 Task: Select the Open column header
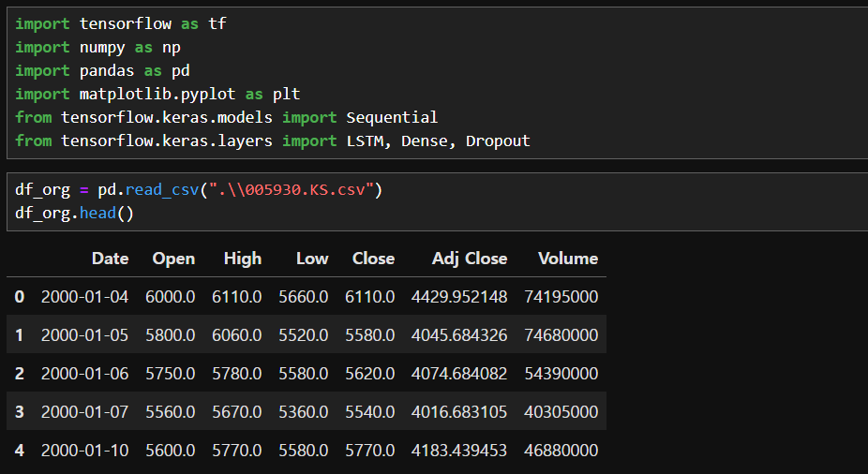[x=173, y=259]
